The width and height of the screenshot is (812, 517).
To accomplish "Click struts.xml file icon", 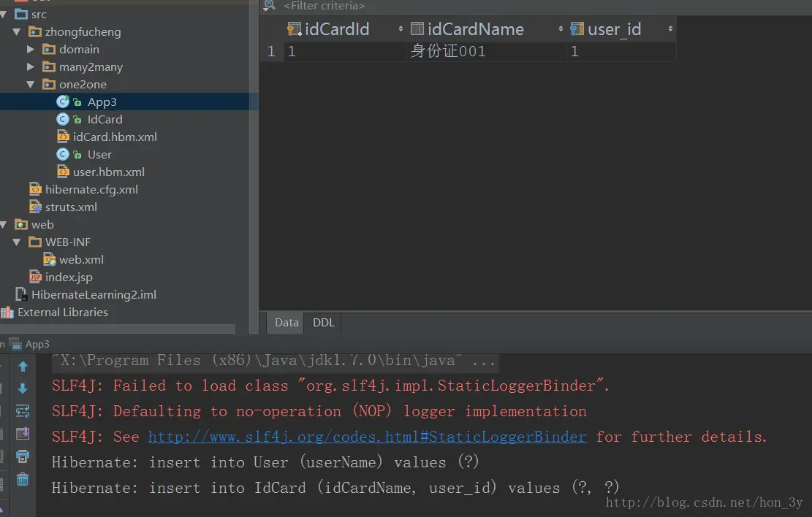I will (35, 207).
